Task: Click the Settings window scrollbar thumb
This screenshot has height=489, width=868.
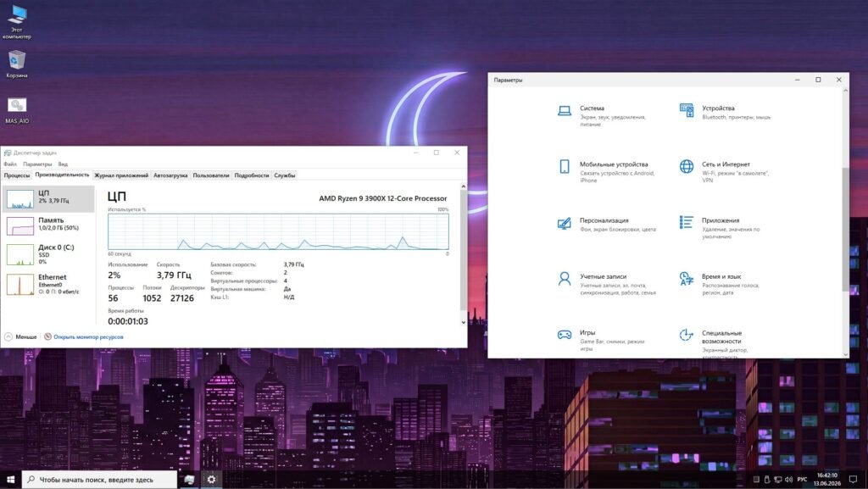Action: pos(845,229)
